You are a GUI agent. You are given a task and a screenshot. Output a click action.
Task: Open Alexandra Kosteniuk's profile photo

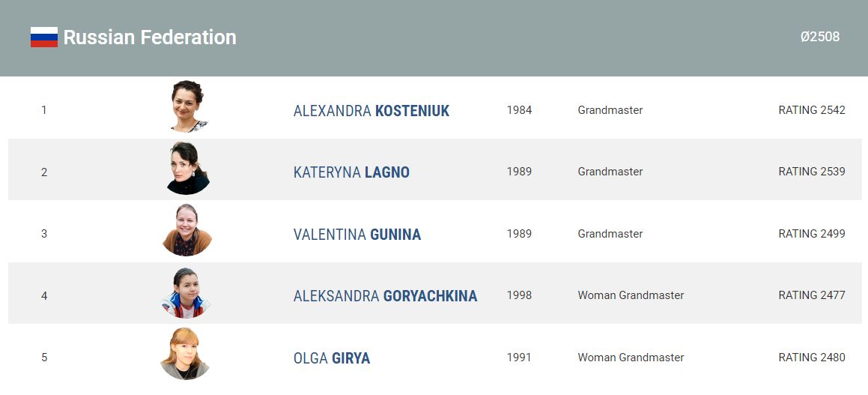click(x=187, y=107)
